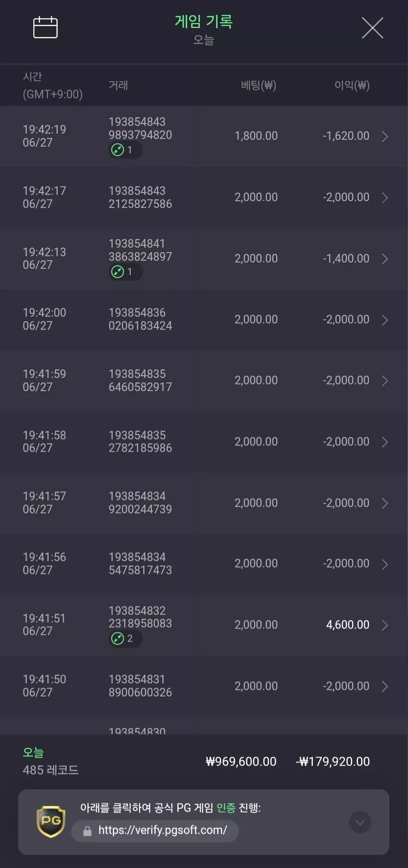The image size is (408, 868).
Task: Click the PG shield logo icon
Action: (51, 822)
